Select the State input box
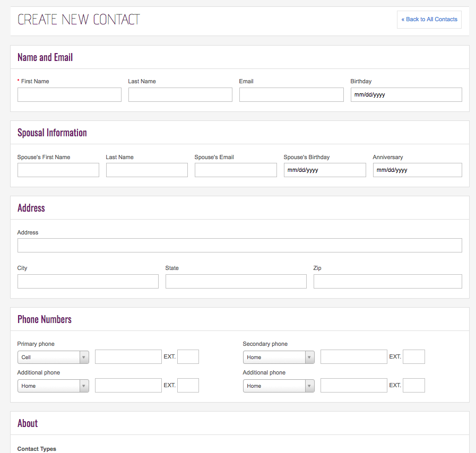 [x=236, y=282]
